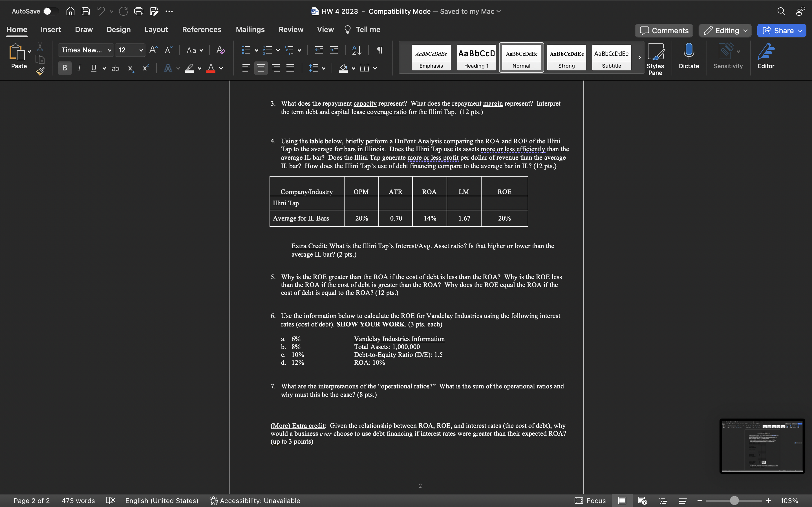Open the Editor pane
The image size is (812, 507).
coord(766,56)
